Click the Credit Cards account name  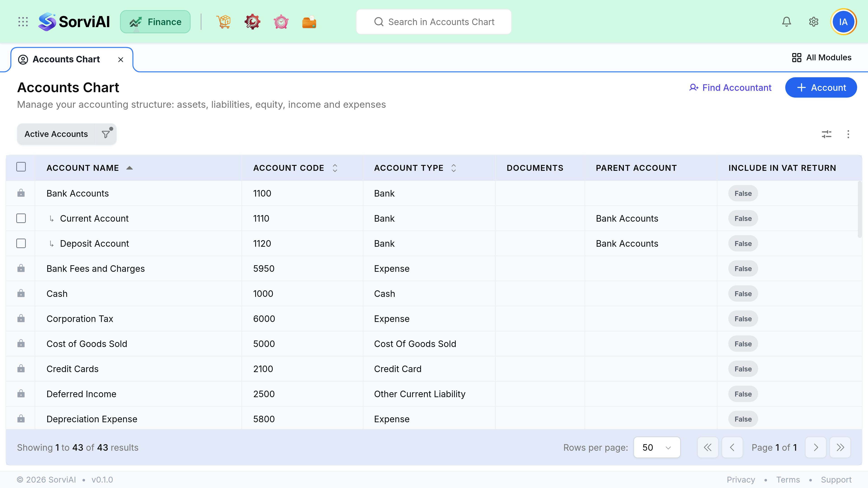72,369
